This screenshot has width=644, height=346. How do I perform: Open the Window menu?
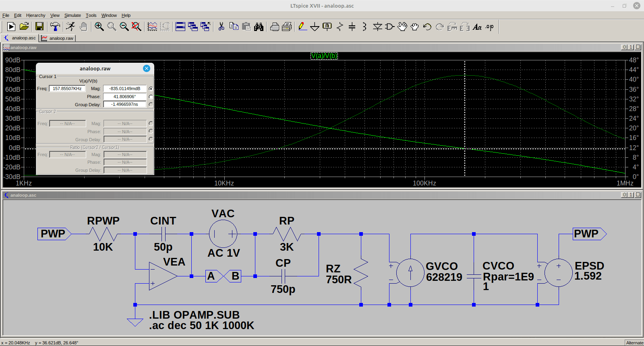[109, 15]
